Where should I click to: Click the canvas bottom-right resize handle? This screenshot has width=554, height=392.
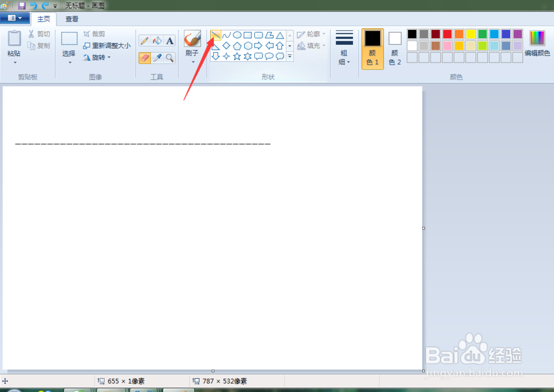pyautogui.click(x=424, y=371)
